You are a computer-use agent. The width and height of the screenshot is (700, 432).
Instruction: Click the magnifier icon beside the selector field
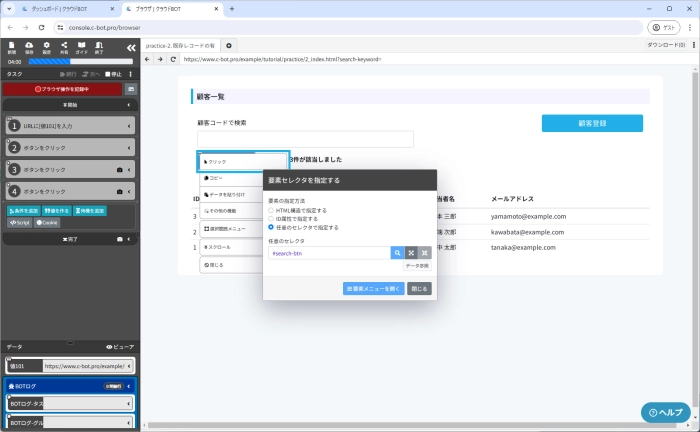tap(397, 254)
